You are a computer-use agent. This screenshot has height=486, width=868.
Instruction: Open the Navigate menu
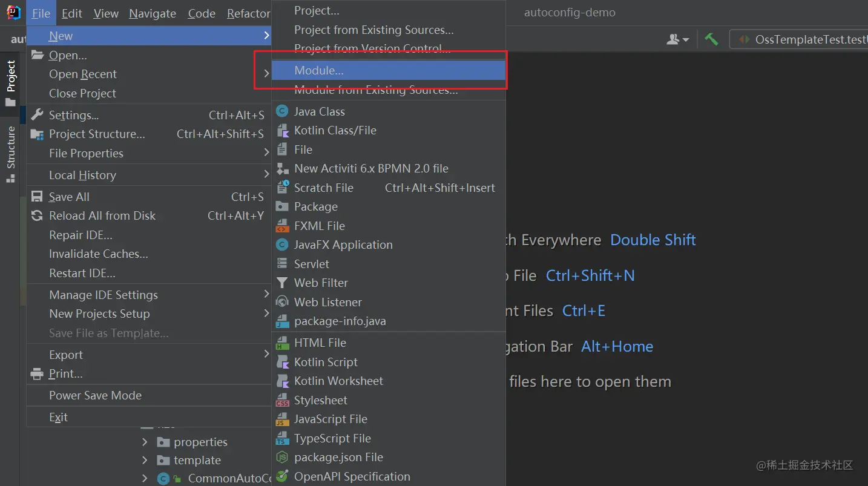(x=153, y=13)
